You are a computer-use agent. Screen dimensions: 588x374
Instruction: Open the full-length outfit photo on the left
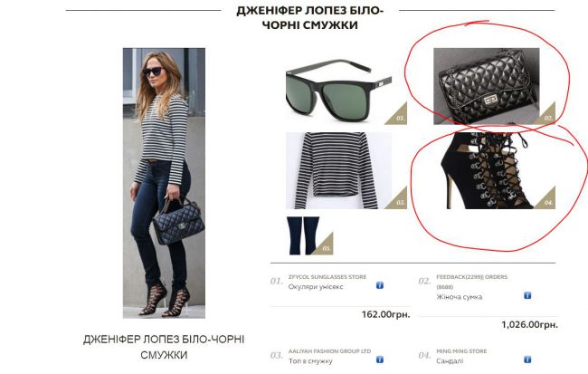click(164, 183)
